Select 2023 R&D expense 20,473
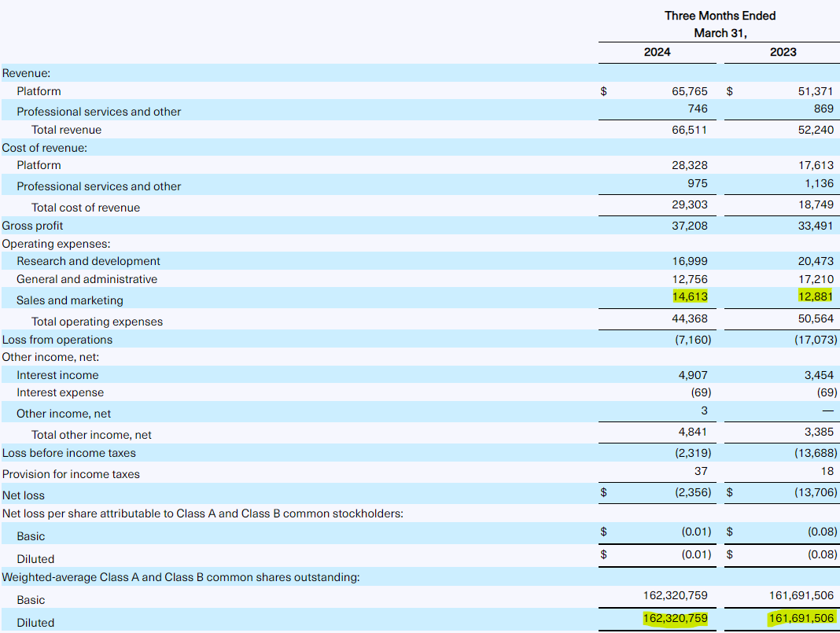 pyautogui.click(x=816, y=261)
